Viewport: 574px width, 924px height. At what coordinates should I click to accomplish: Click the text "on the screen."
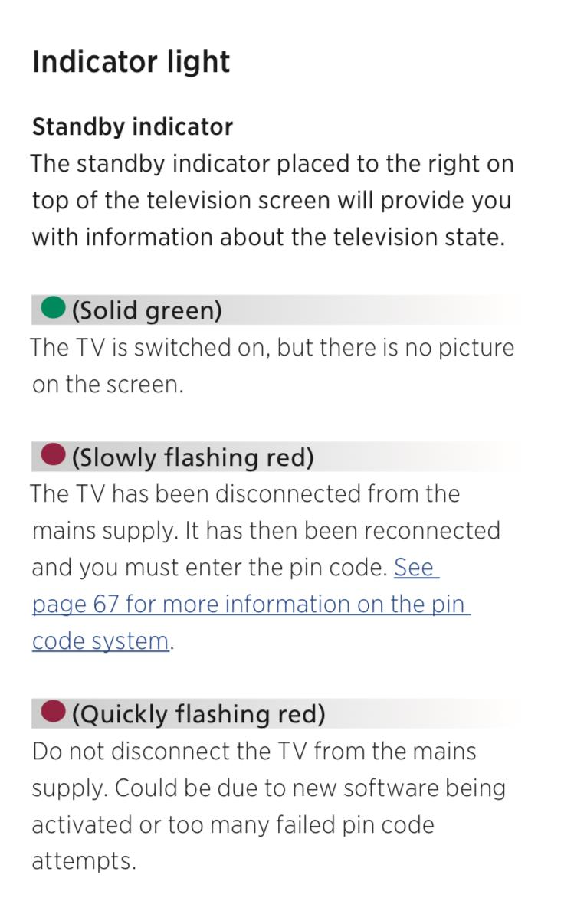(x=107, y=385)
